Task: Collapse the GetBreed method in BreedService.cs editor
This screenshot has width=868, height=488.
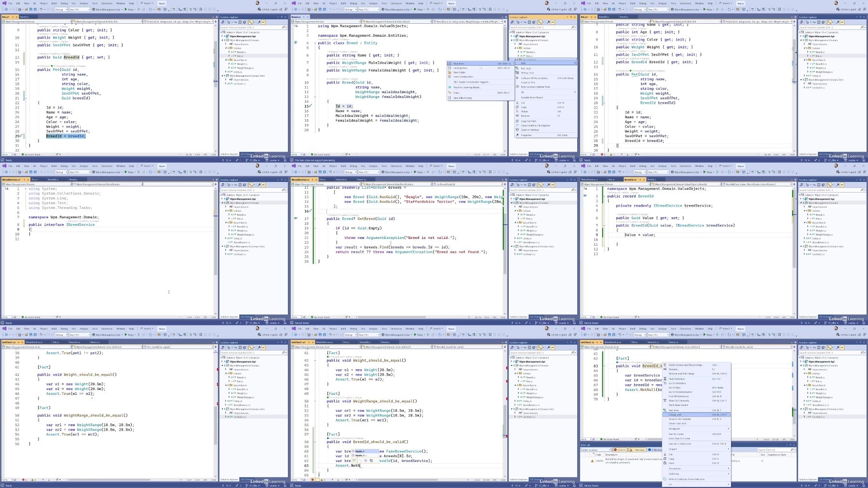Action: (315, 219)
